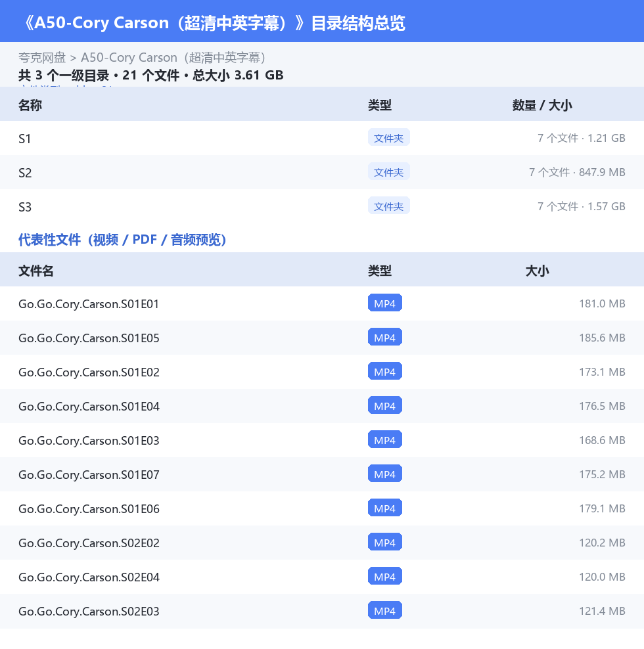Open the S3 folder row
The image size is (644, 649).
[x=322, y=206]
